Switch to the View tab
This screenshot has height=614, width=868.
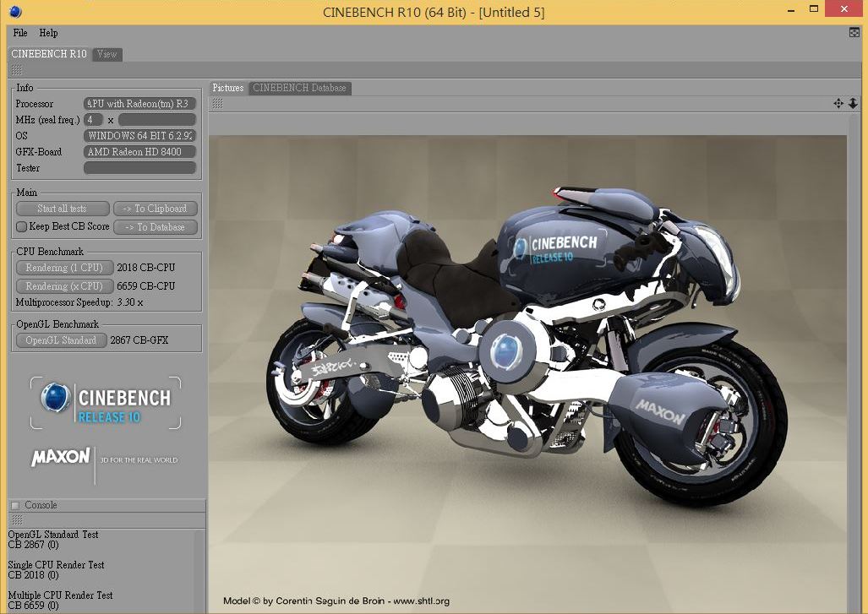click(x=106, y=54)
